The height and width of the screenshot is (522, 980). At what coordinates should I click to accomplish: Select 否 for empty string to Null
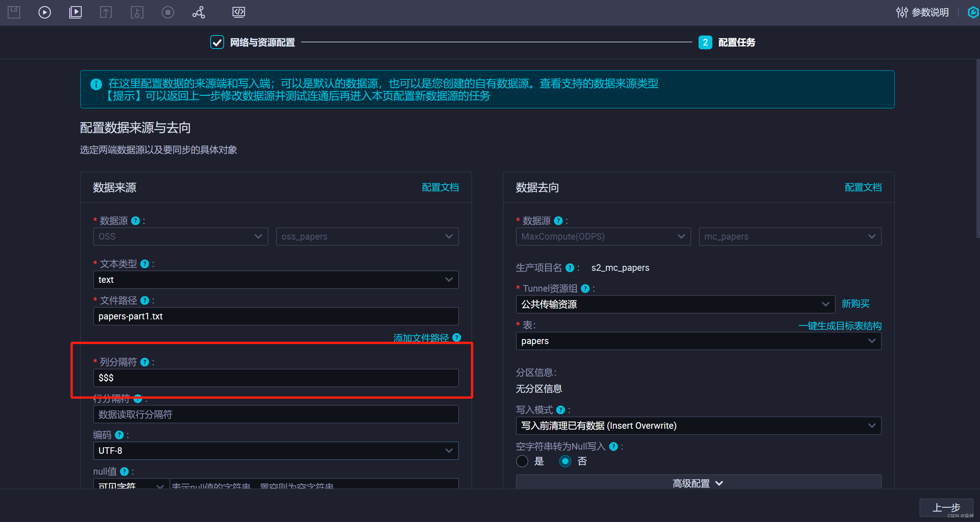click(x=565, y=461)
